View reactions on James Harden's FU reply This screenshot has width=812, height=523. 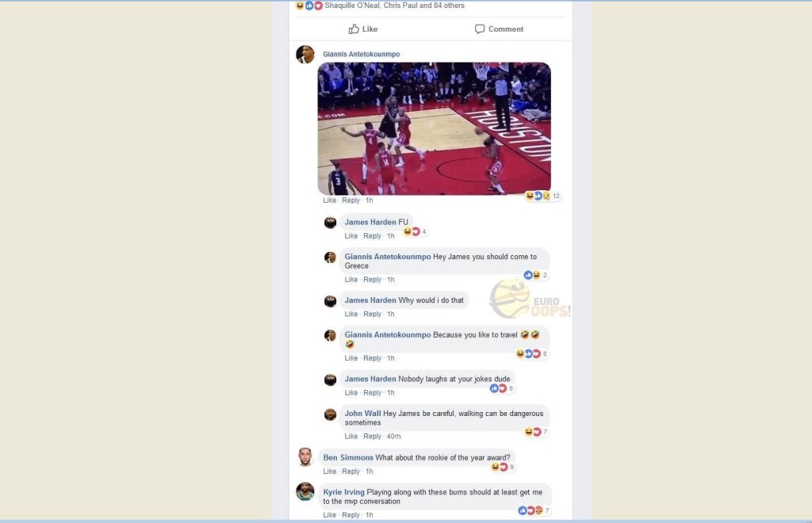(x=416, y=231)
